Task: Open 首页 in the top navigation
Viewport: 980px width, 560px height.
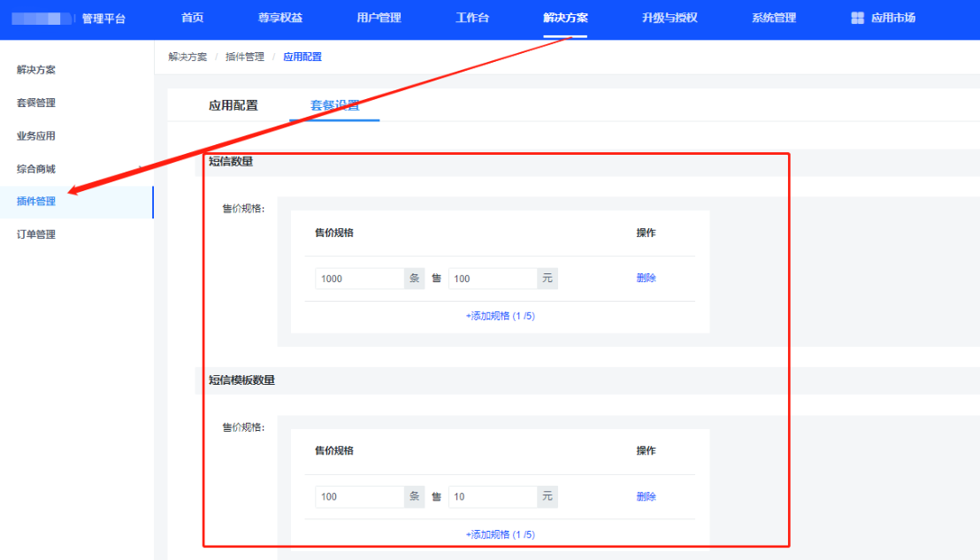Action: click(x=192, y=18)
